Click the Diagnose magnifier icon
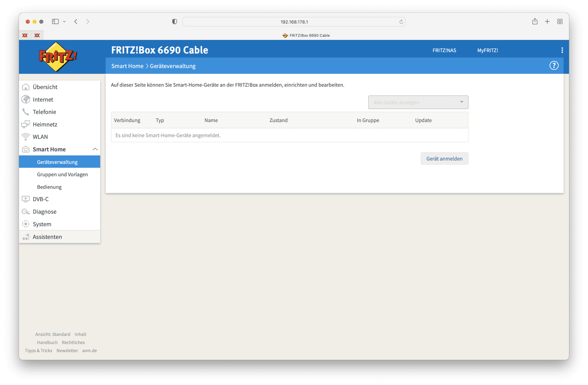Image resolution: width=588 pixels, height=385 pixels. click(26, 212)
